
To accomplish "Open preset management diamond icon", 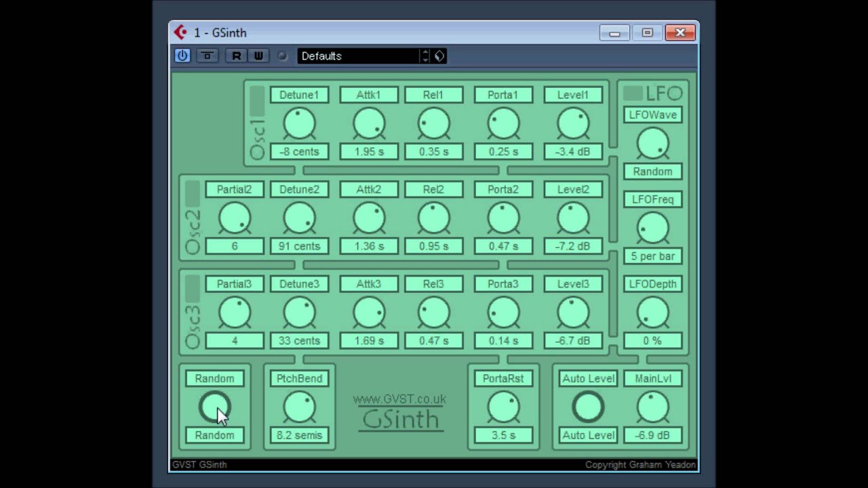I will point(439,56).
